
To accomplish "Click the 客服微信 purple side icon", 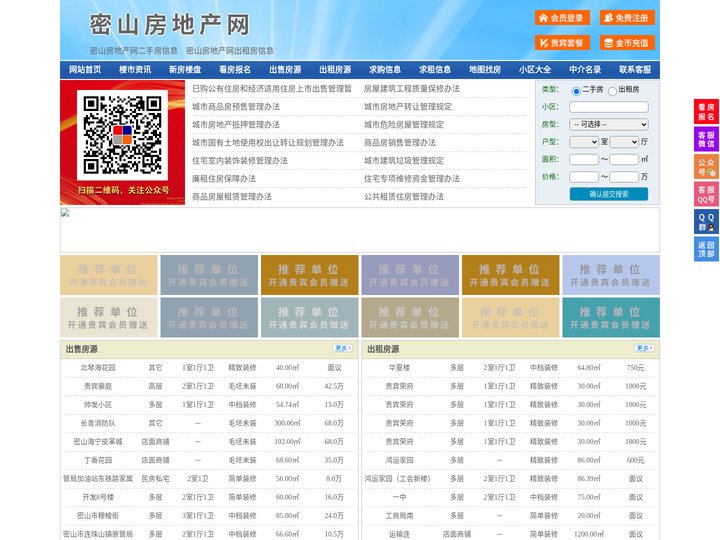I will pyautogui.click(x=706, y=139).
